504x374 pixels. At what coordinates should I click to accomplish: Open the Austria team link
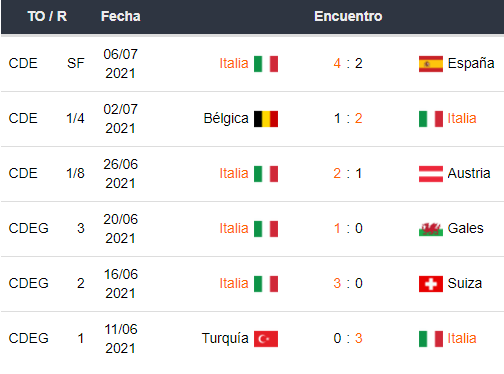[469, 173]
